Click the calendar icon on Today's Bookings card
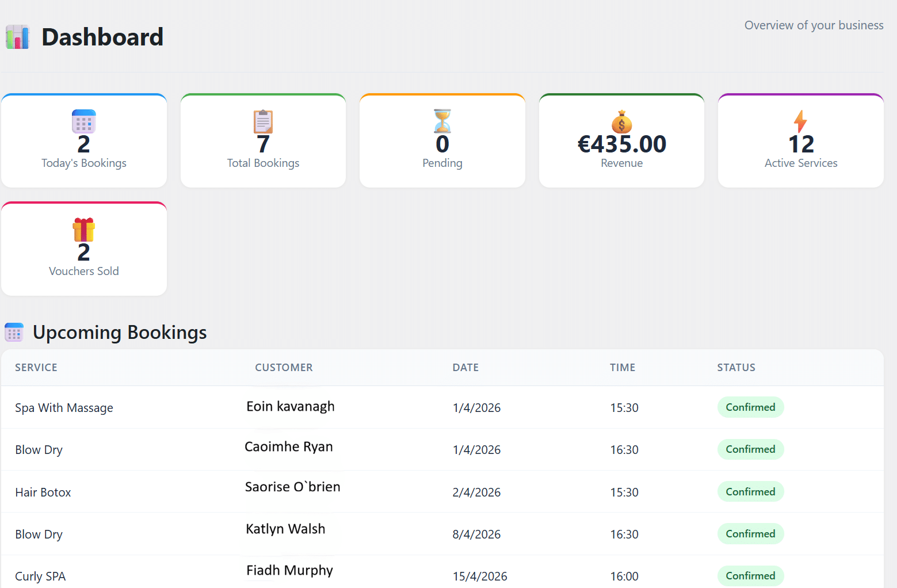The height and width of the screenshot is (588, 897). (x=83, y=121)
